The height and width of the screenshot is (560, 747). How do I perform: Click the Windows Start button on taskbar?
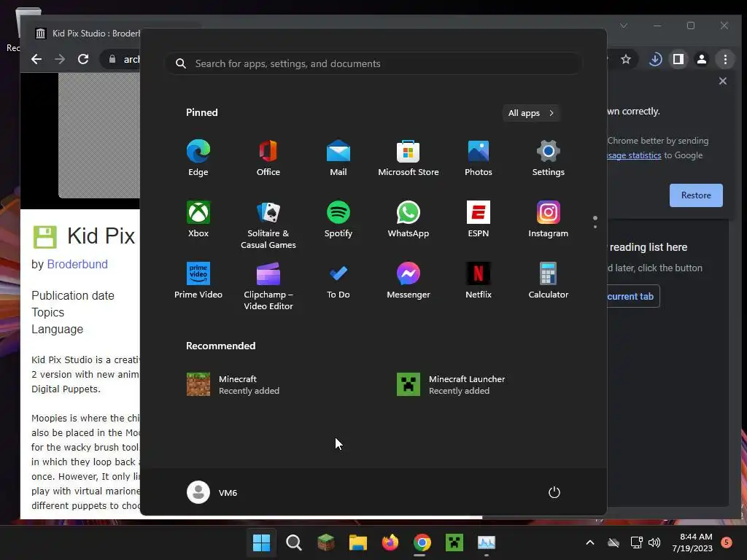coord(262,542)
